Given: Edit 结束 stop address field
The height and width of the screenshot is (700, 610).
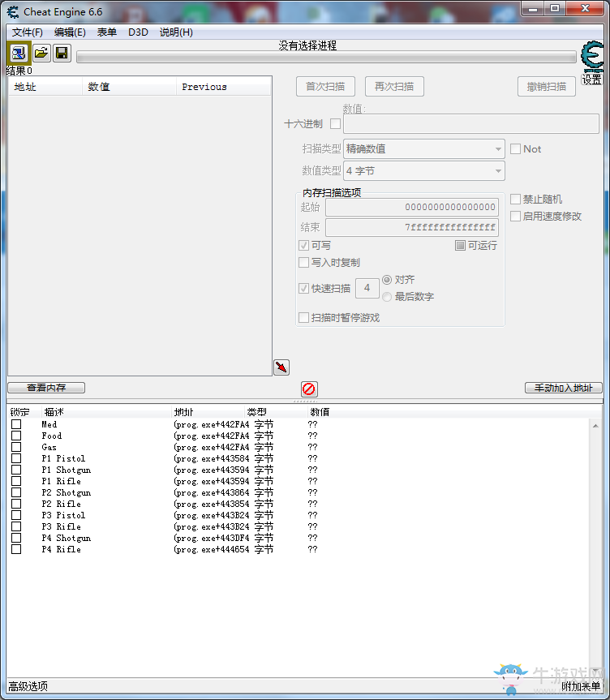Looking at the screenshot, I should (412, 227).
